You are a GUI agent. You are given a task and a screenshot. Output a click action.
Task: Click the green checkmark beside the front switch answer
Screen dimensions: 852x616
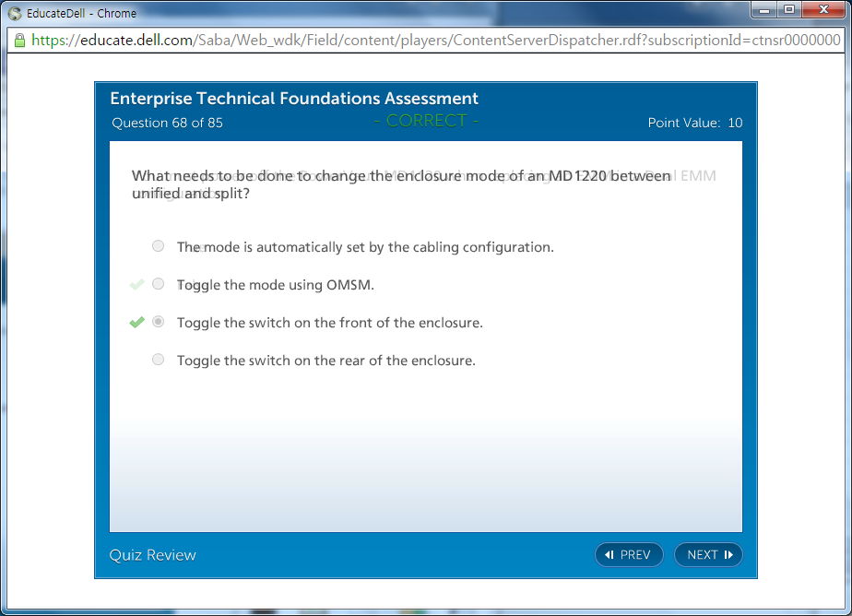click(x=136, y=322)
